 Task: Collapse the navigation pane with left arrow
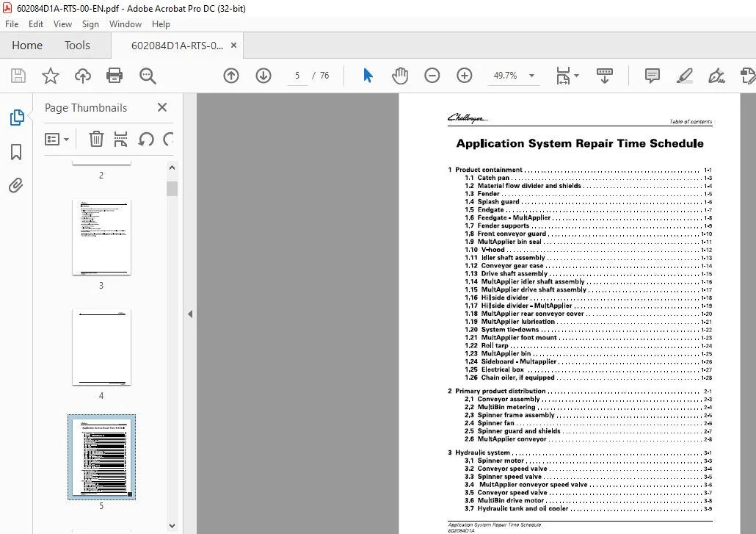tap(190, 314)
